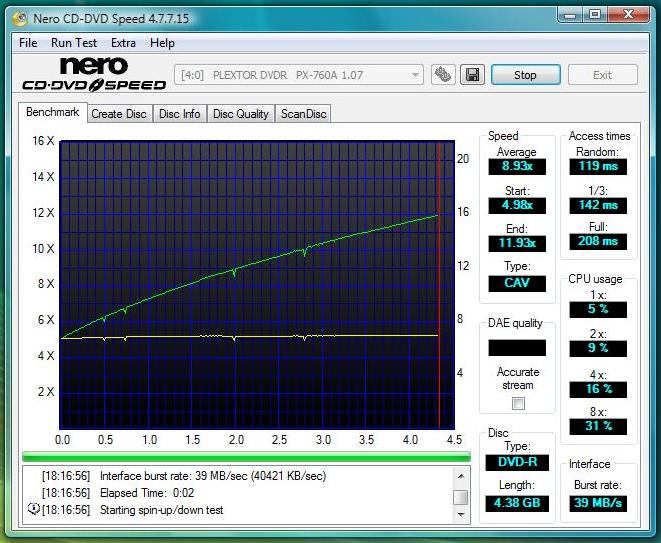Open the Run Test menu

[74, 43]
